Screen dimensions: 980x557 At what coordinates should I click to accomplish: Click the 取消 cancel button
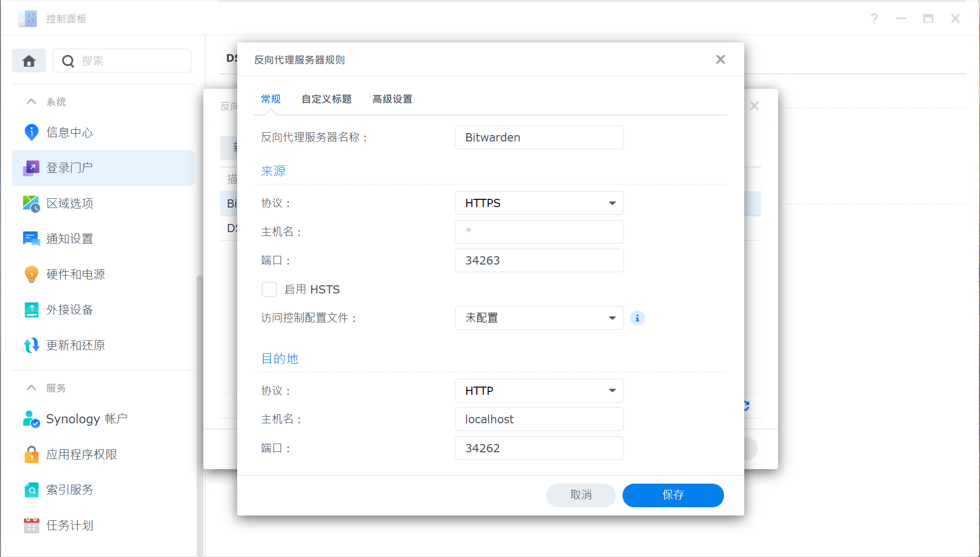point(581,495)
